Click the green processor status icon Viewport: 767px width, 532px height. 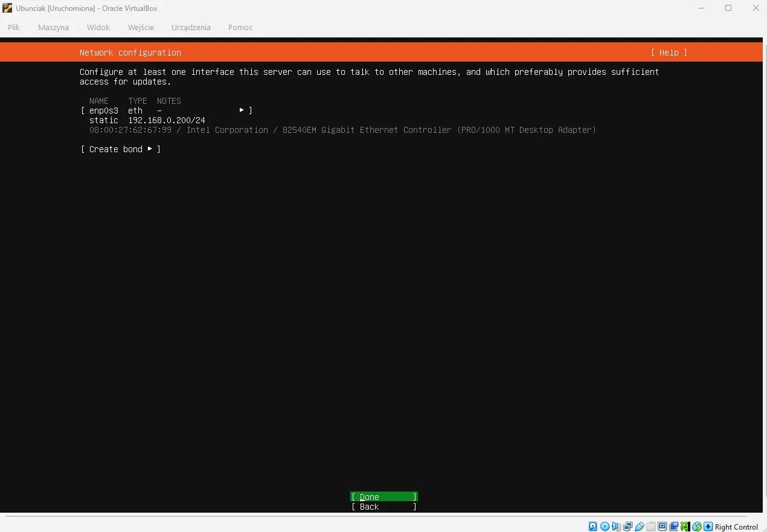[x=685, y=527]
